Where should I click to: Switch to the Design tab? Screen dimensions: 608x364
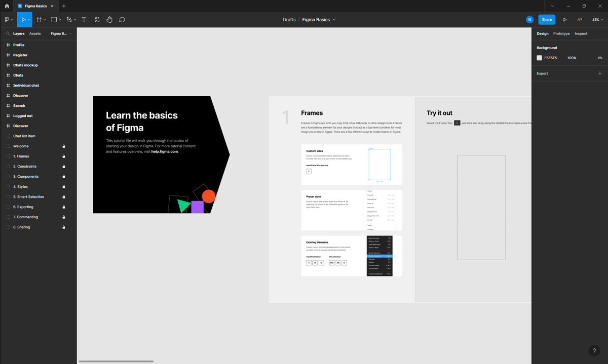pos(542,33)
